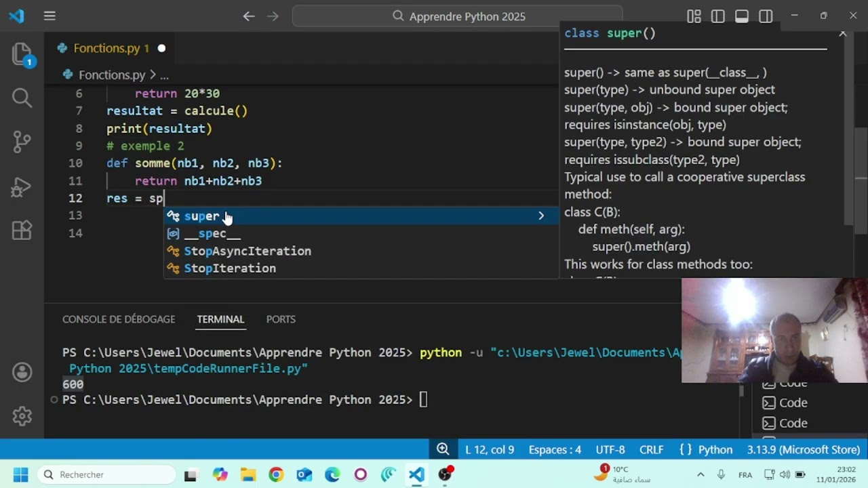
Task: Select the 3.13.9 Python interpreter entry
Action: pyautogui.click(x=804, y=449)
